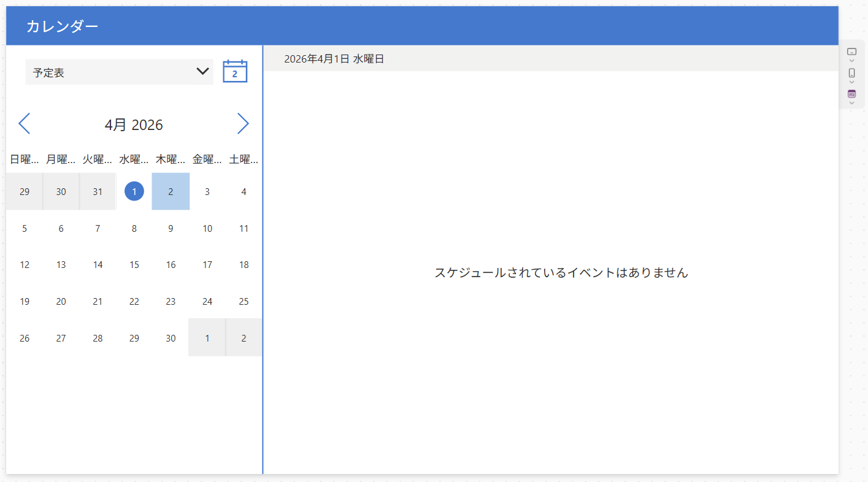The height and width of the screenshot is (482, 868).
Task: Click the no scheduled events message
Action: (561, 273)
